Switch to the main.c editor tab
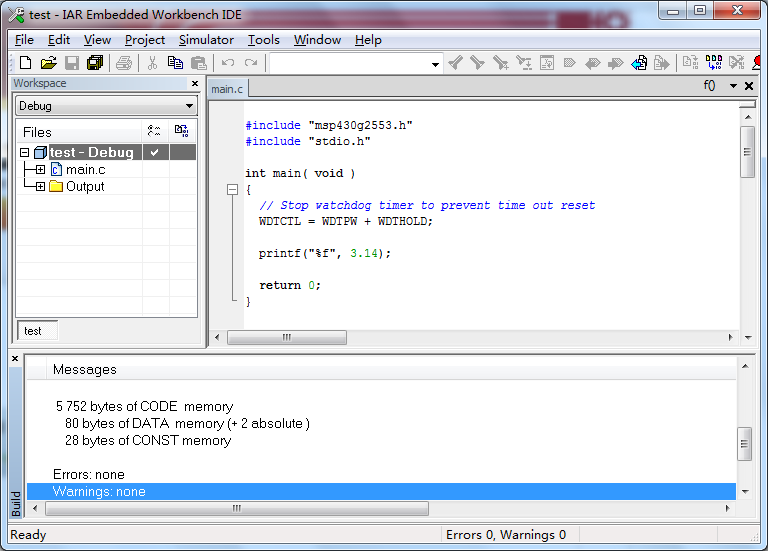768x551 pixels. click(x=226, y=88)
